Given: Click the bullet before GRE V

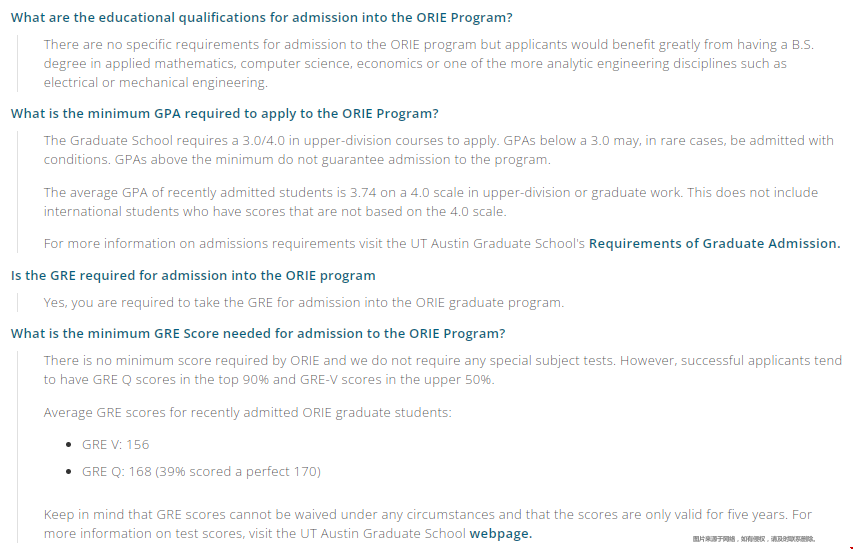Looking at the screenshot, I should (x=69, y=445).
